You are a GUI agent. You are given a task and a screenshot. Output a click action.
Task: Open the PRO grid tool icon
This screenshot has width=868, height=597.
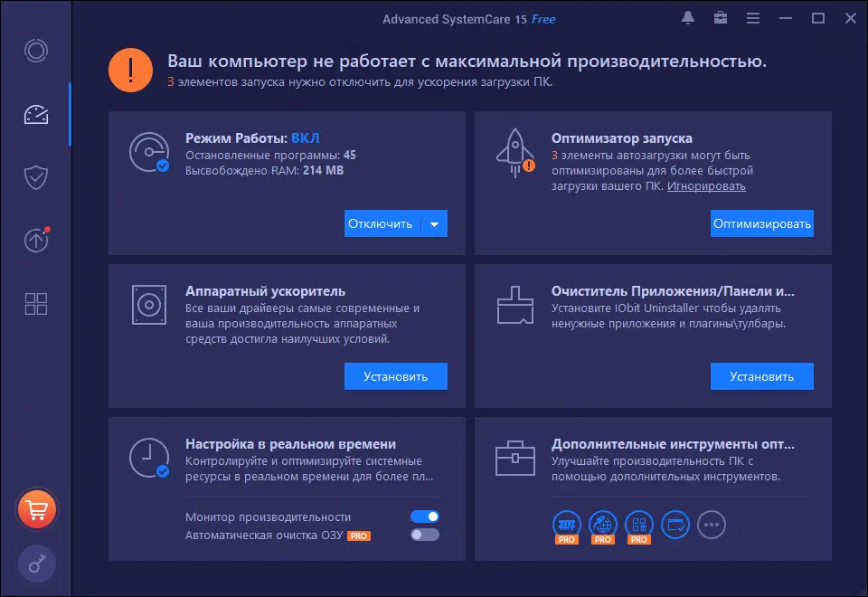tap(639, 526)
